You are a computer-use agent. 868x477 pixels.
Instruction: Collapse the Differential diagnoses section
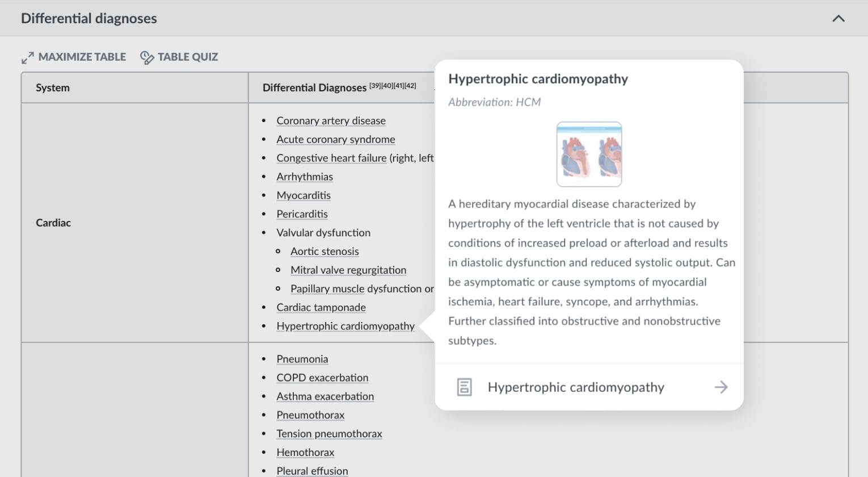pyautogui.click(x=838, y=18)
